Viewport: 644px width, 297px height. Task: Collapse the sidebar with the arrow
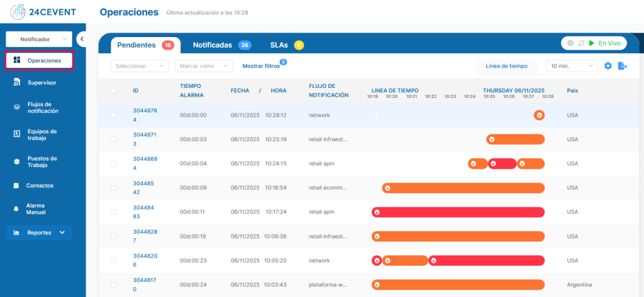pyautogui.click(x=82, y=39)
